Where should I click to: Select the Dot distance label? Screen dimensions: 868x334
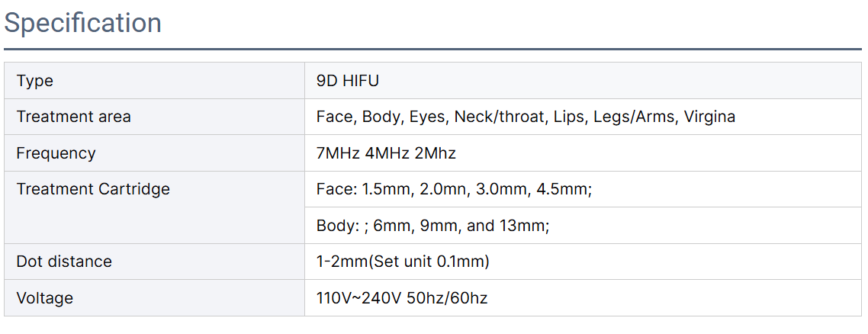click(64, 262)
